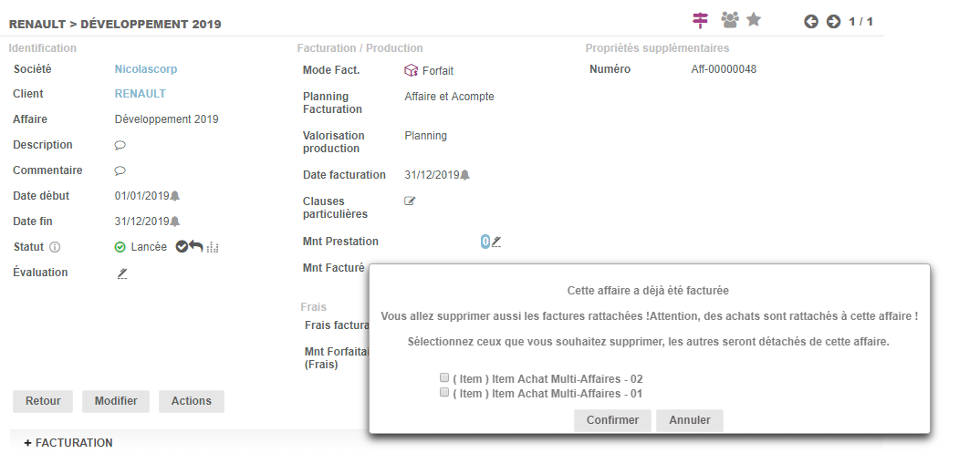Click the undo arrow beside Statut Lancée
The image size is (980, 464).
click(196, 247)
